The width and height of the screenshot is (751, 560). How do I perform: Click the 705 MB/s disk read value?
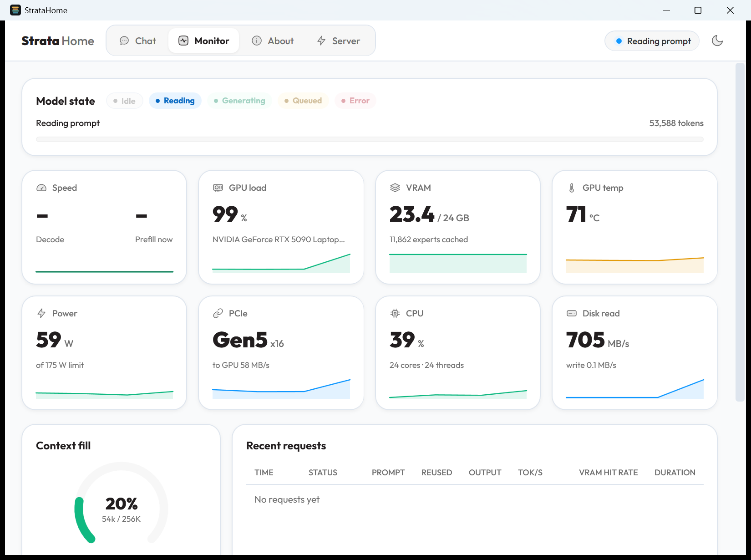tap(598, 340)
